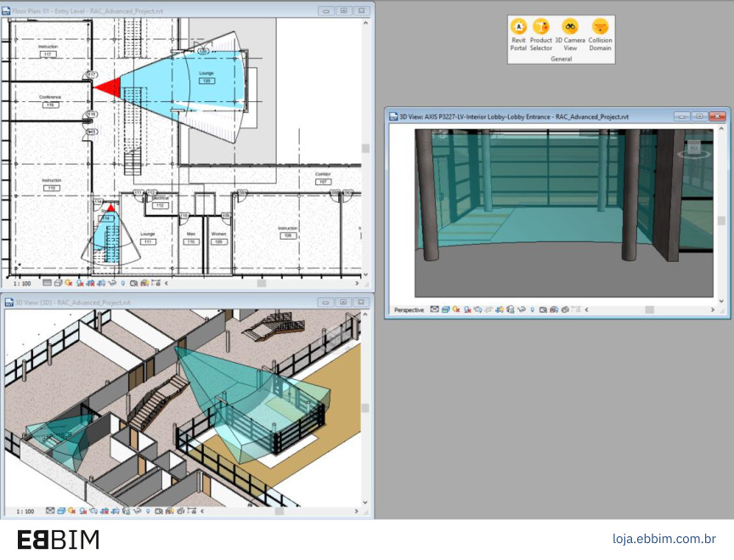Launch the Product Selector tool

click(x=540, y=35)
